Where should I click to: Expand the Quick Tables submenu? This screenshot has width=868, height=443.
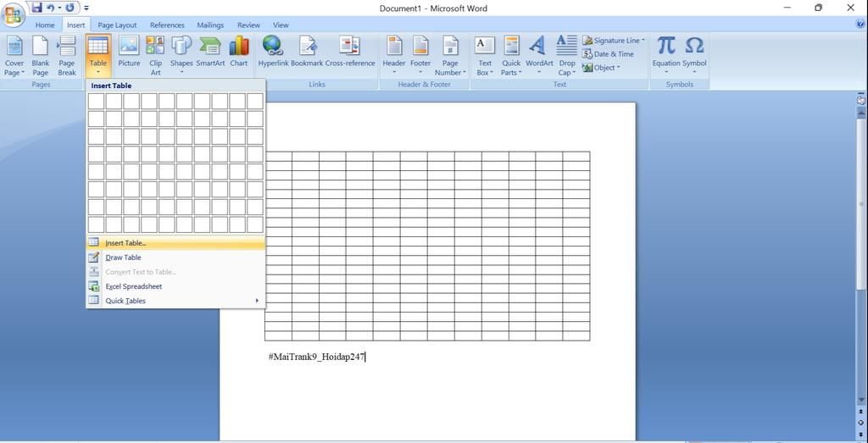tap(176, 301)
